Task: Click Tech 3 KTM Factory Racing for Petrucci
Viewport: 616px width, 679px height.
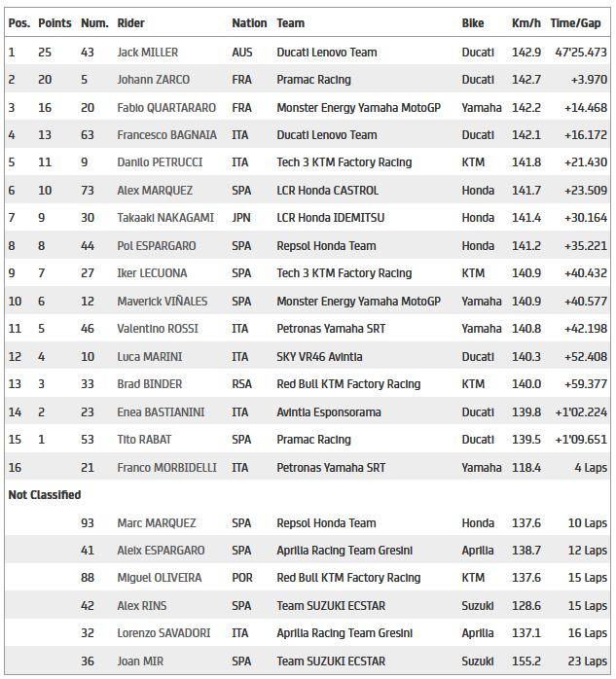Action: tap(344, 162)
